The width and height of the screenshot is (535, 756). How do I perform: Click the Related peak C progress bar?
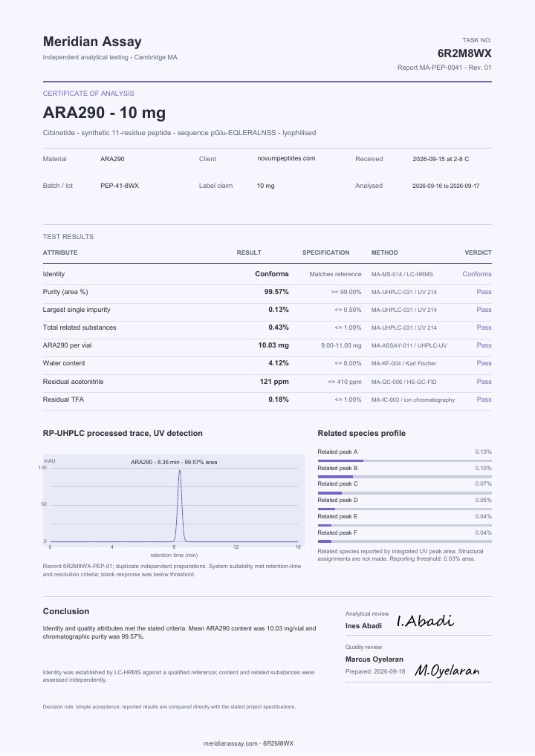coord(405,493)
